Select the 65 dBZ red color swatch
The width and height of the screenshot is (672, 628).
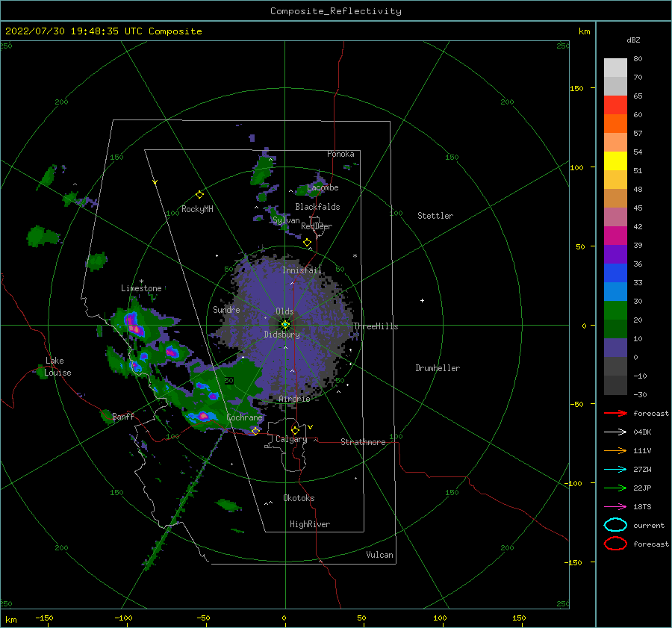[x=615, y=105]
